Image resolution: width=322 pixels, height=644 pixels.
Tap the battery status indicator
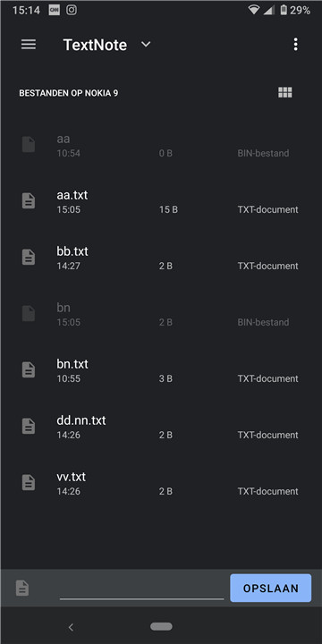pos(295,10)
